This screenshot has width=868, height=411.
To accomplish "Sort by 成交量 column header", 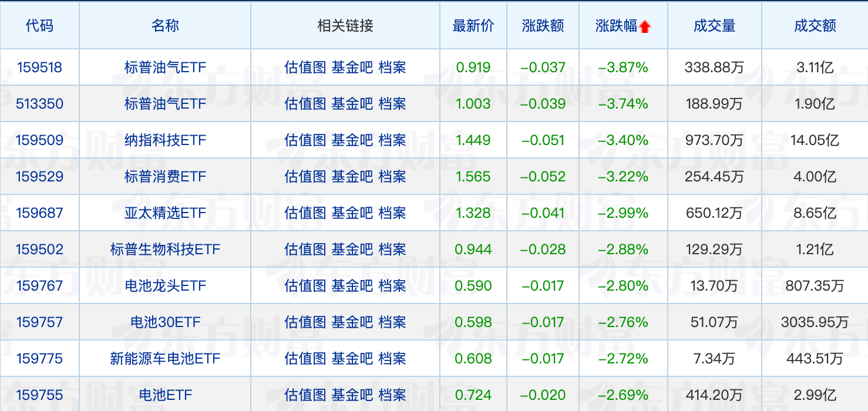I will (714, 26).
